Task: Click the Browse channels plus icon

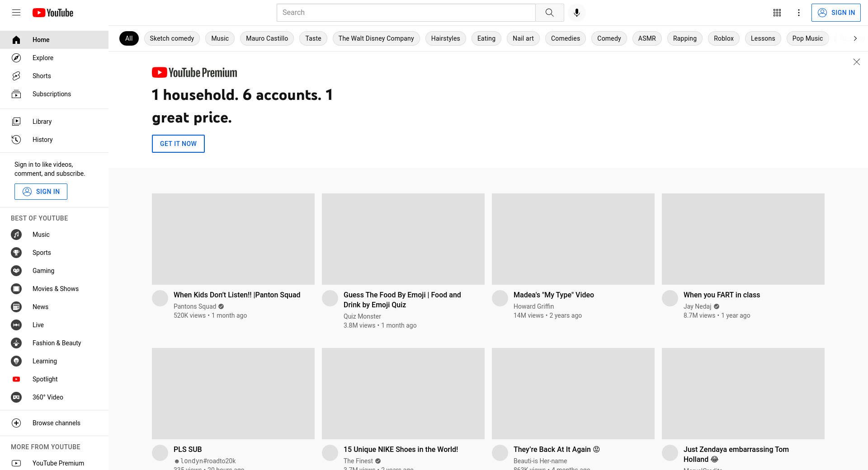Action: point(16,423)
